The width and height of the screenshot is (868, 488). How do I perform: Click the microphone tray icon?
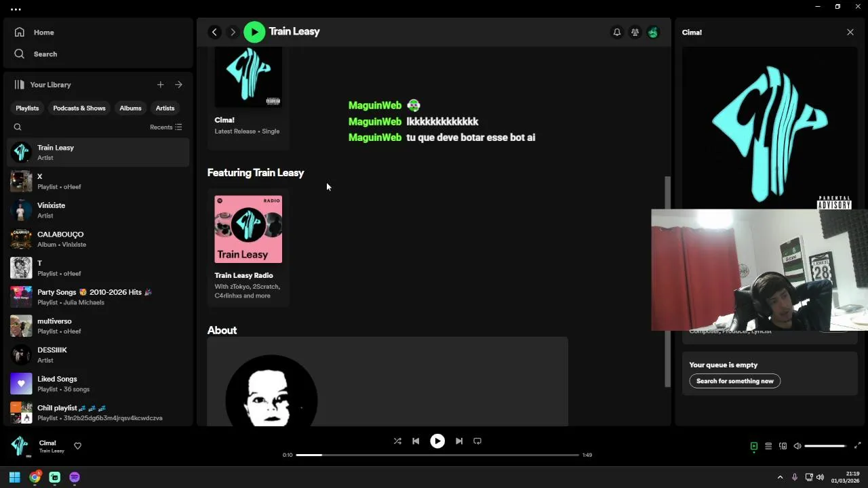tap(794, 477)
